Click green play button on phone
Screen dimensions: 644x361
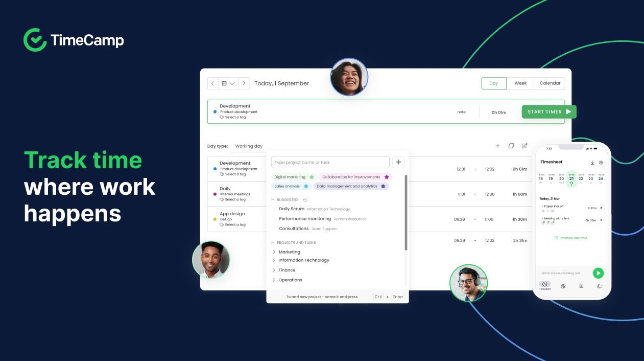(x=598, y=273)
